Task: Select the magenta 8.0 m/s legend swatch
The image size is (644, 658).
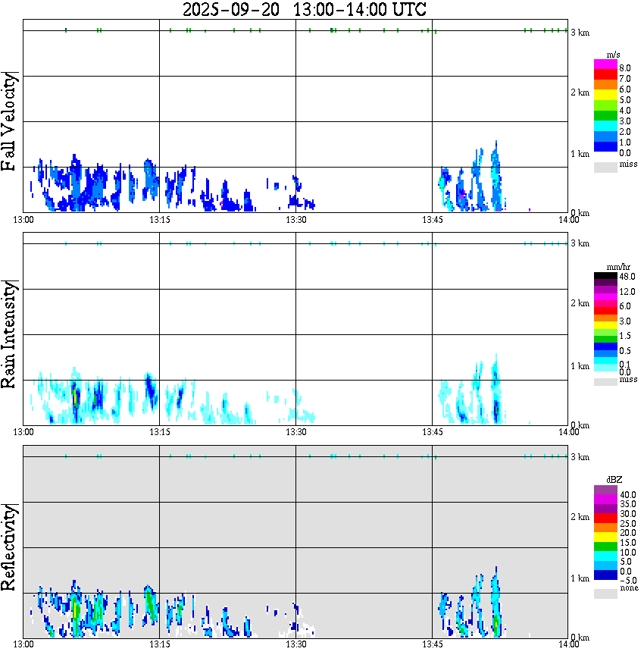Action: [x=605, y=64]
